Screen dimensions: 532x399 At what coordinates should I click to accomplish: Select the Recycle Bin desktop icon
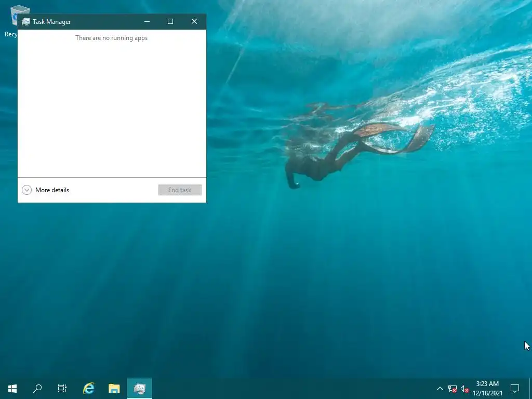tap(11, 21)
